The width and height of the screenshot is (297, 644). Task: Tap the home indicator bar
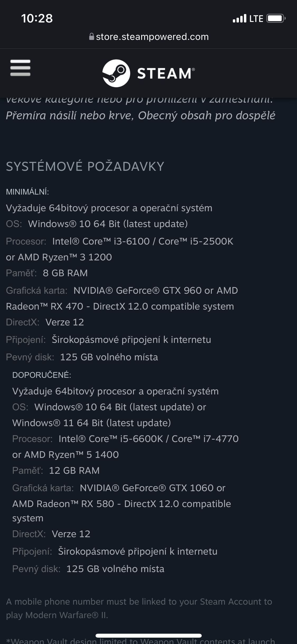[148, 636]
